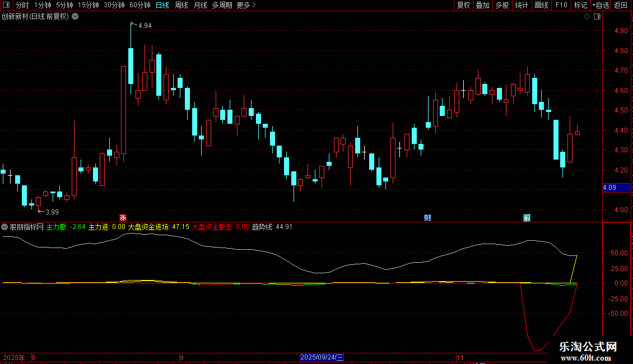Screen dimensions: 633x364
Task: Click the 3.99 low price label
Action: pos(52,212)
